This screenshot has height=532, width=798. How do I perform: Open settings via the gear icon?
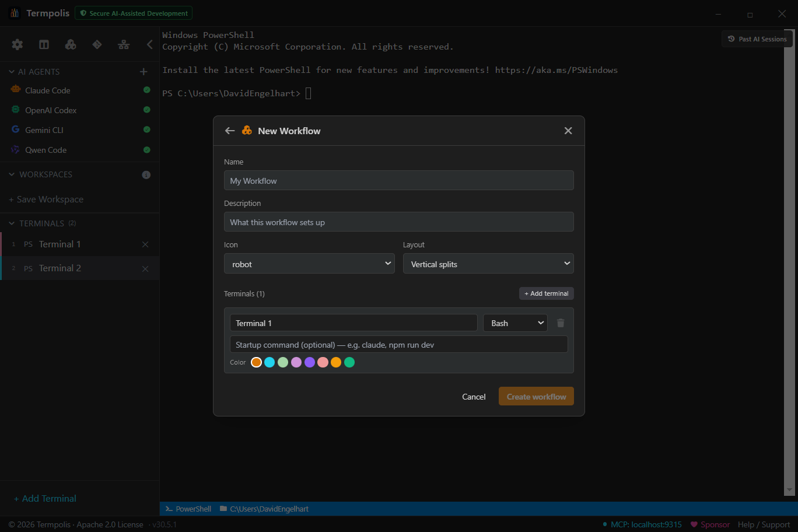tap(17, 44)
